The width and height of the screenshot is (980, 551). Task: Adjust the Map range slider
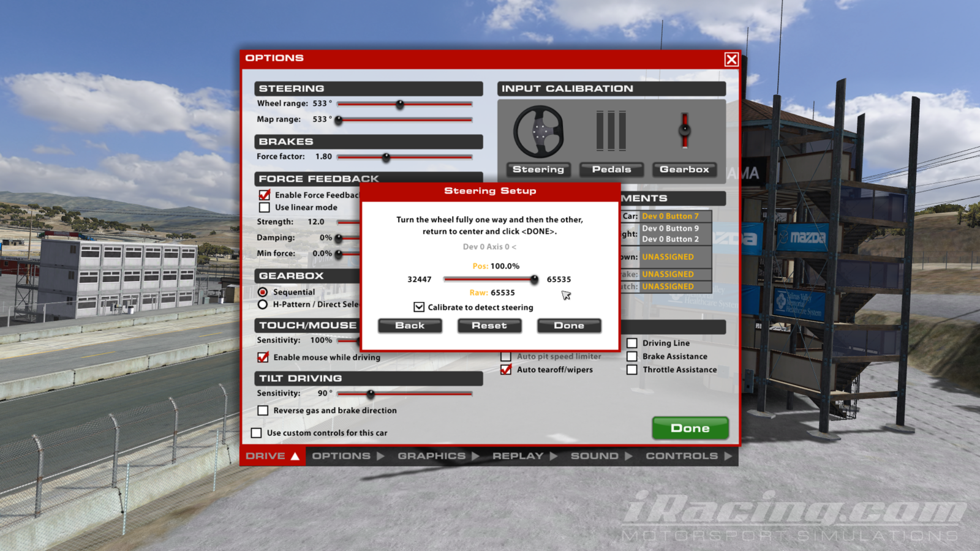click(x=404, y=120)
